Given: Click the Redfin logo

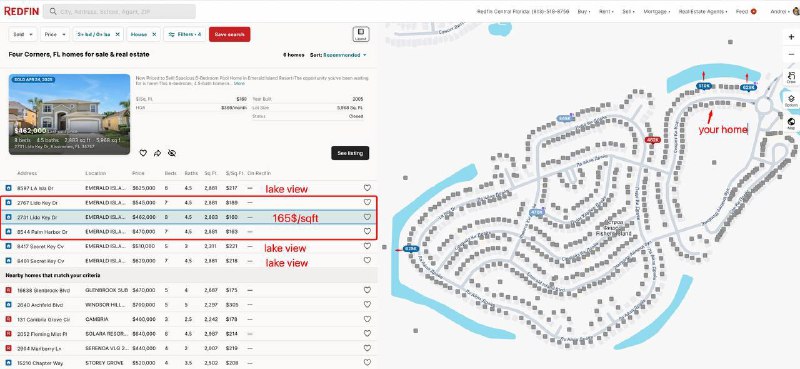Looking at the screenshot, I should click(21, 11).
